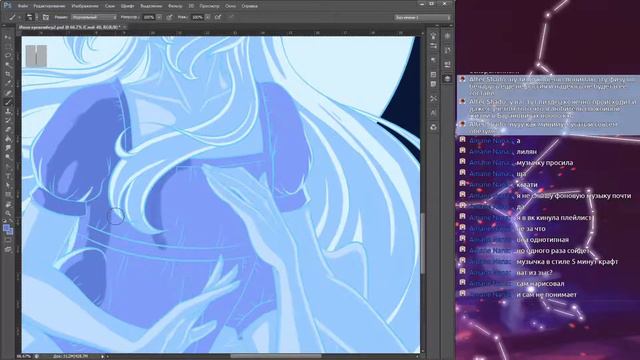Open the Character panel icon (A)
640x360 pixels.
(x=433, y=113)
